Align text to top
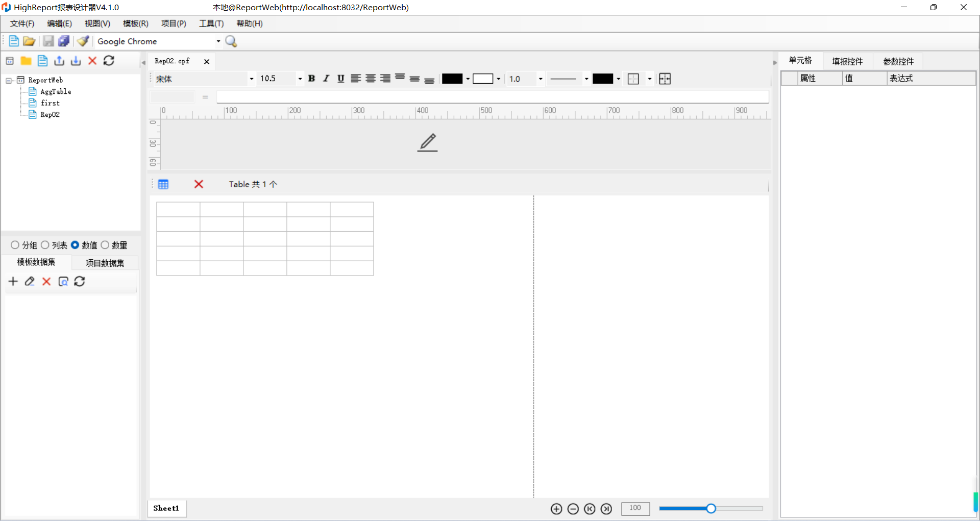The width and height of the screenshot is (980, 521). coord(400,78)
